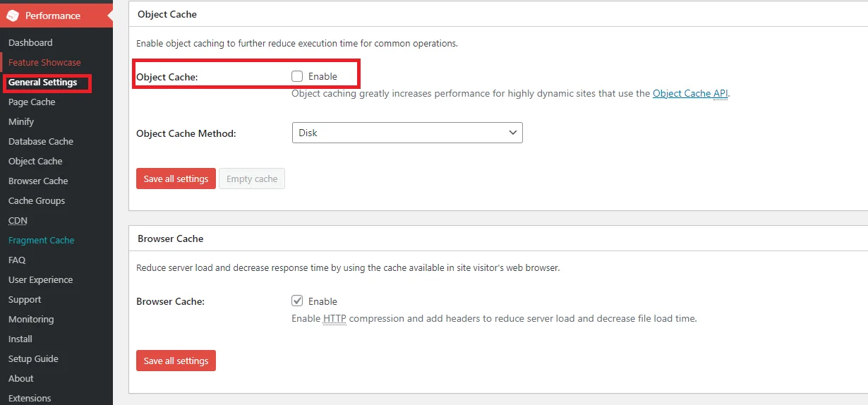Open the Setup Guide sidebar item
The image size is (868, 405).
[x=33, y=358]
